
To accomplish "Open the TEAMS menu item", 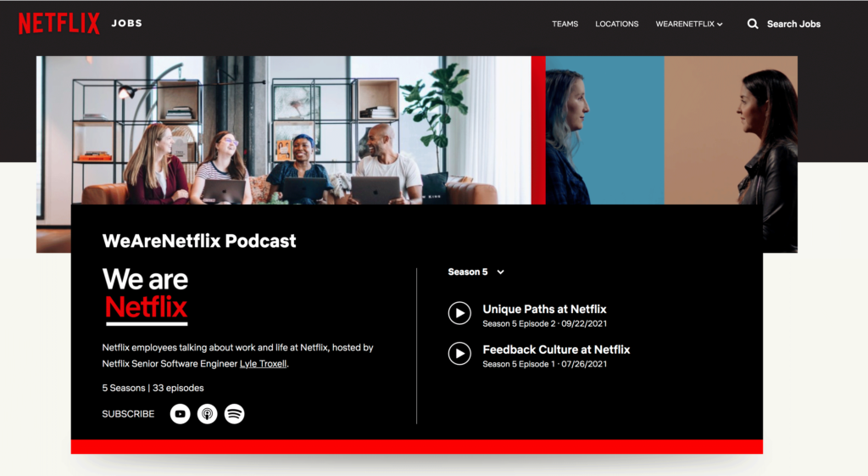I will pos(565,24).
